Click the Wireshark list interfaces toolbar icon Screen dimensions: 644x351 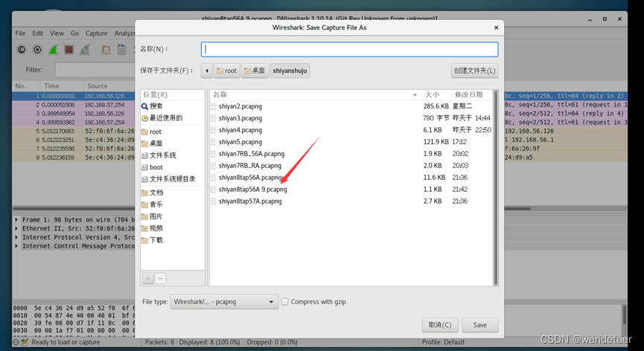[x=22, y=50]
